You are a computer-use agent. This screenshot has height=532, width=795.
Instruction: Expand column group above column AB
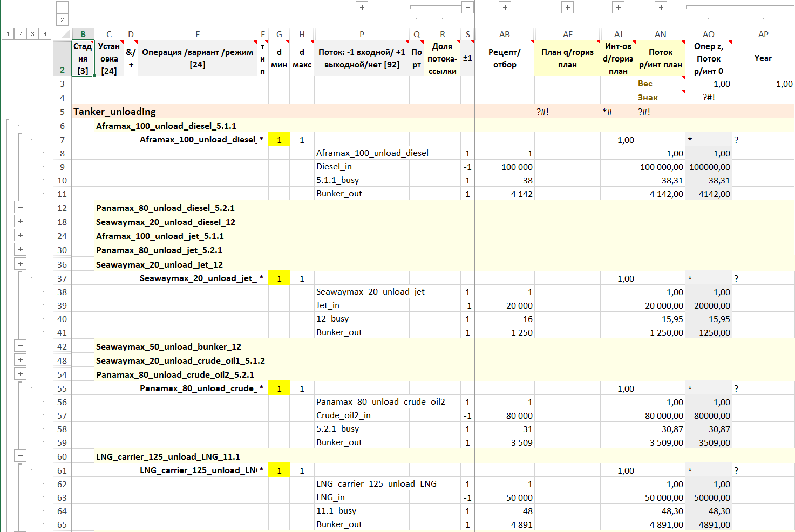[x=505, y=8]
